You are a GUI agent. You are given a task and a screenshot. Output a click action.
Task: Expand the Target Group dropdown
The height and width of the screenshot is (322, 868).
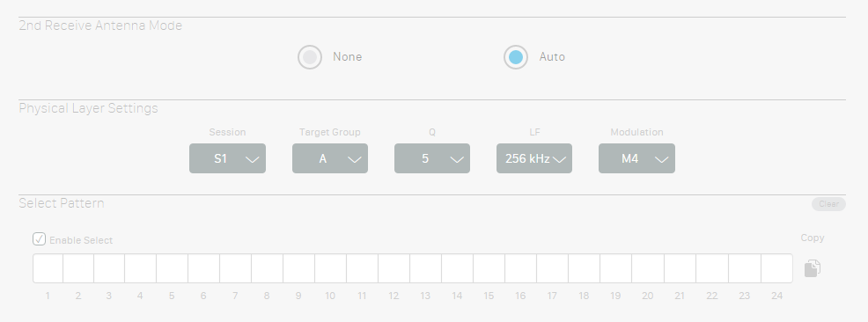330,158
